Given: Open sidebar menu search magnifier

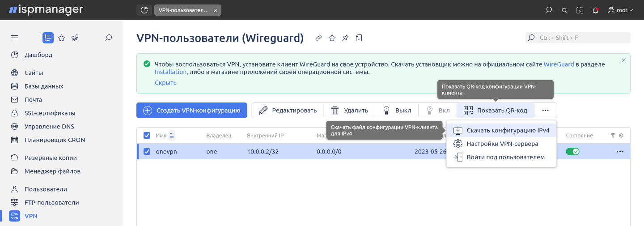Looking at the screenshot, I should tap(108, 38).
